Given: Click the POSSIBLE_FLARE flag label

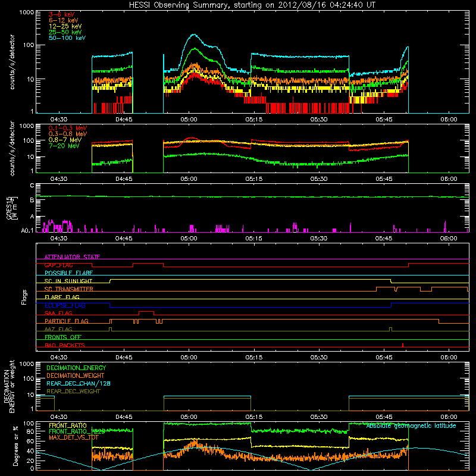Looking at the screenshot, I should tap(68, 273).
